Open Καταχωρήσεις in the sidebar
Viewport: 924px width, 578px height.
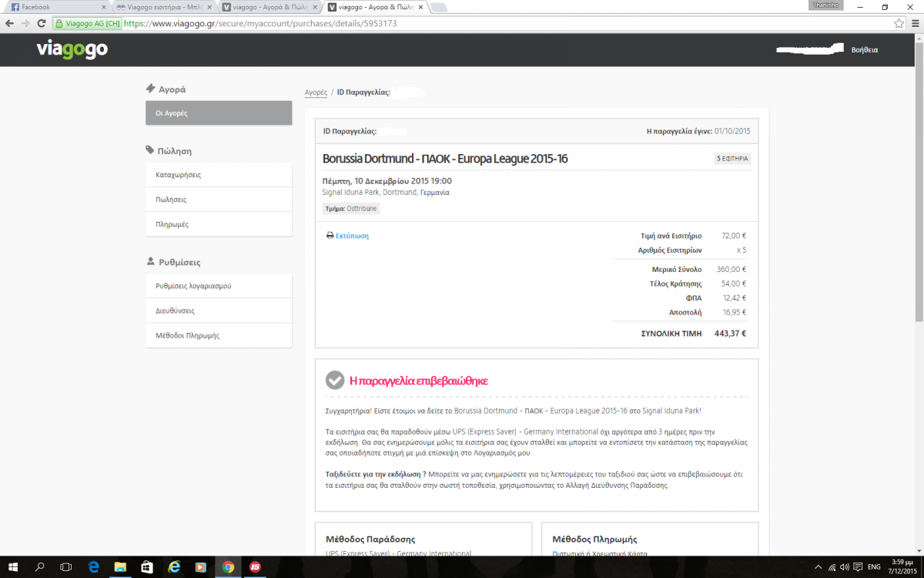219,175
